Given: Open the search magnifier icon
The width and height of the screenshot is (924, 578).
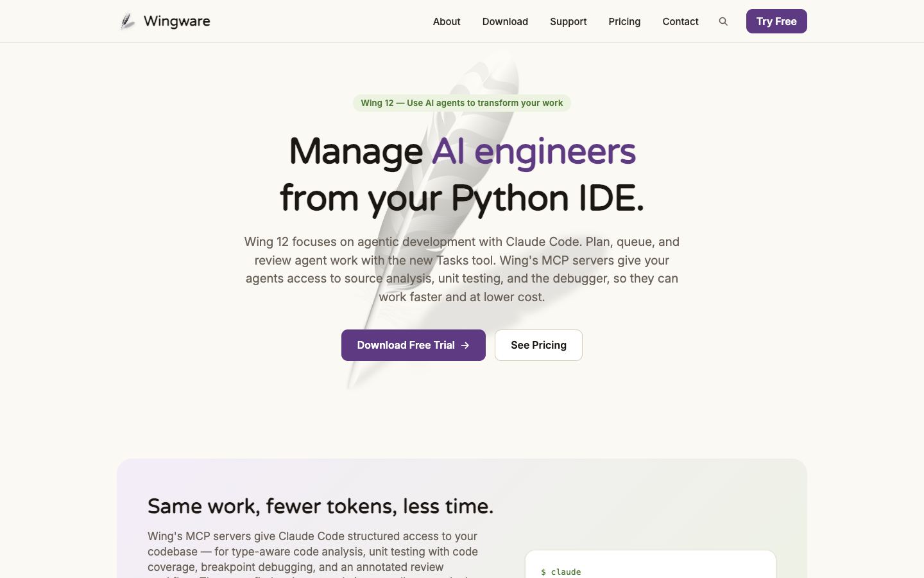Looking at the screenshot, I should pyautogui.click(x=723, y=21).
